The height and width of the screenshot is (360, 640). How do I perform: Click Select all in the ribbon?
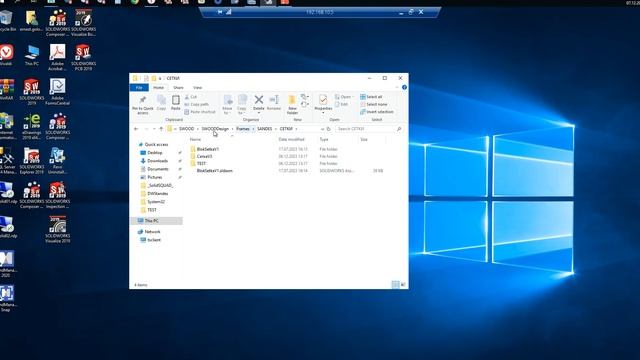(x=371, y=97)
